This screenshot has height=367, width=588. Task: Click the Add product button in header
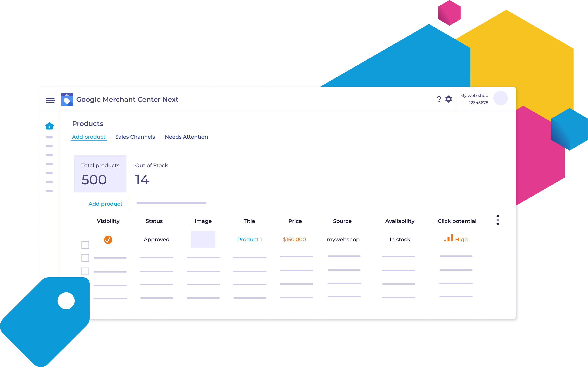point(89,137)
